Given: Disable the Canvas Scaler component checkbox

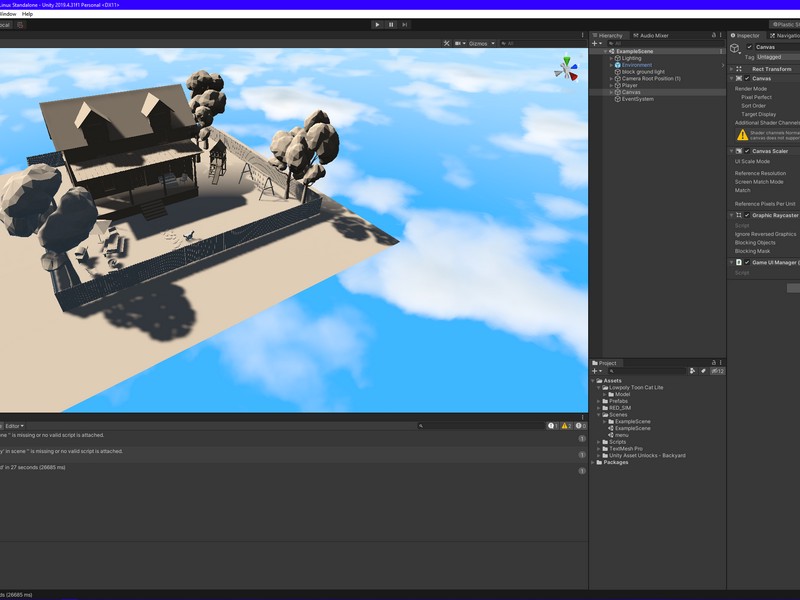Looking at the screenshot, I should (x=747, y=151).
